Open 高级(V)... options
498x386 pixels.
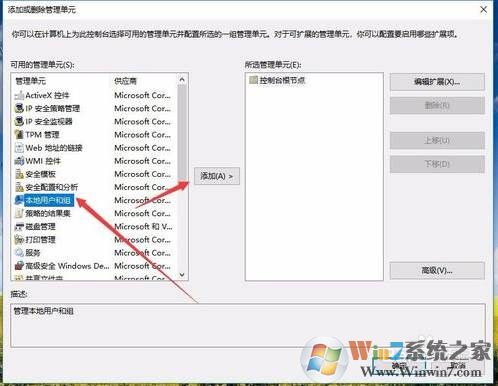(437, 270)
